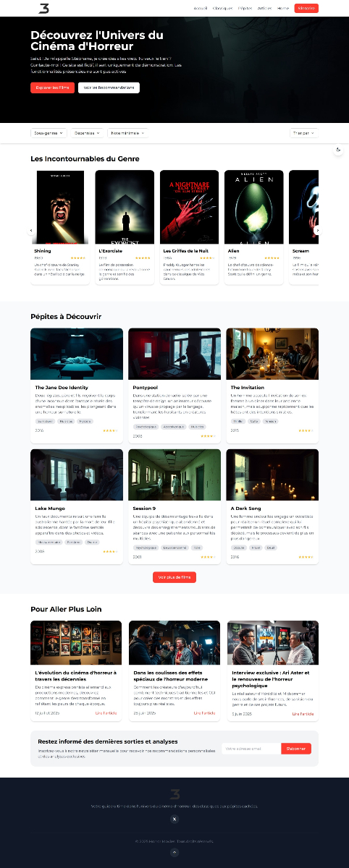The width and height of the screenshot is (349, 868).
Task: Click the Session 9 title
Action: click(x=145, y=509)
